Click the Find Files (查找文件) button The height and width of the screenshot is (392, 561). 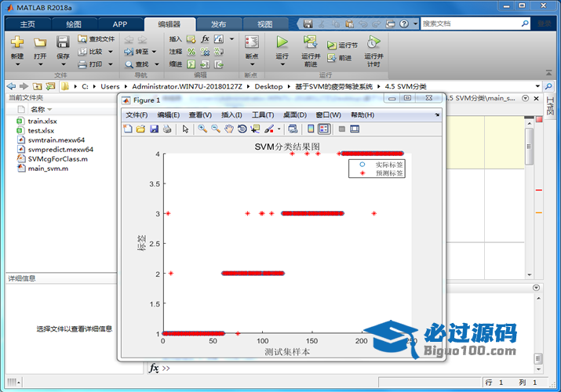pyautogui.click(x=97, y=38)
